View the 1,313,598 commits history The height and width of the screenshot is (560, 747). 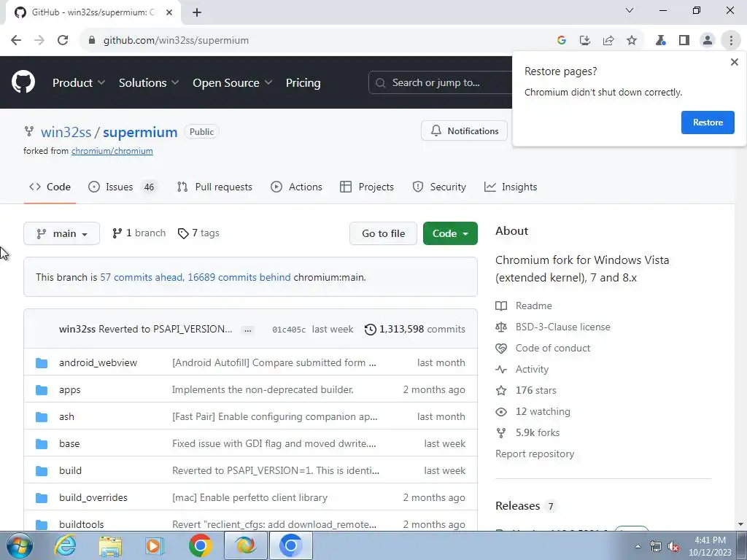415,329
